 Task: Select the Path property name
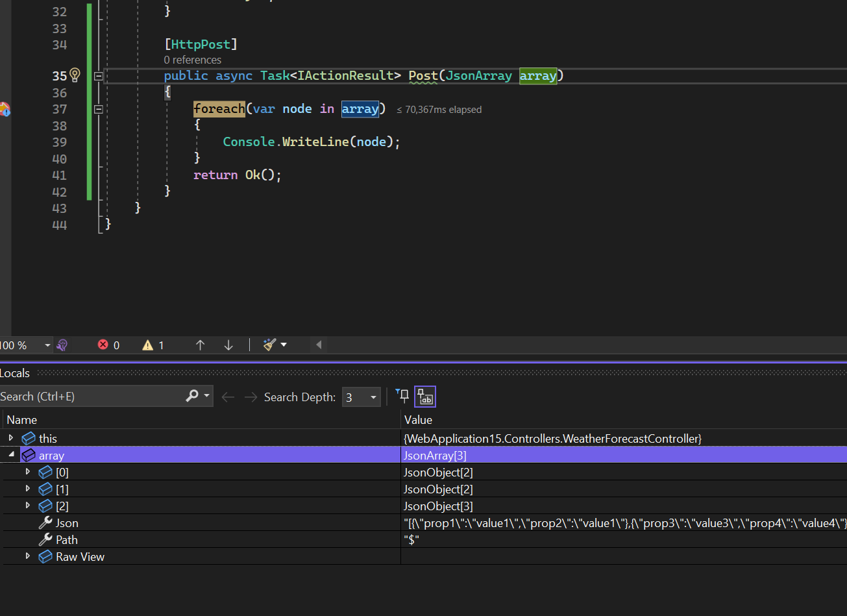(x=67, y=540)
